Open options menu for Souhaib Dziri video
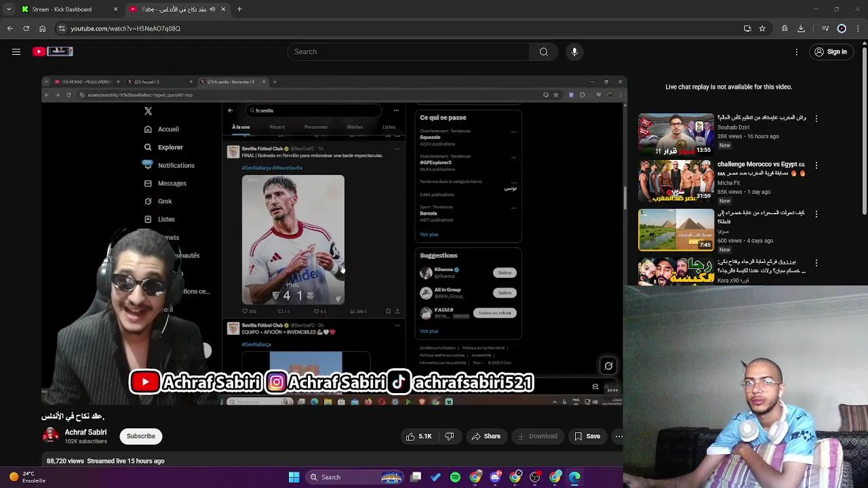868x488 pixels. point(816,118)
